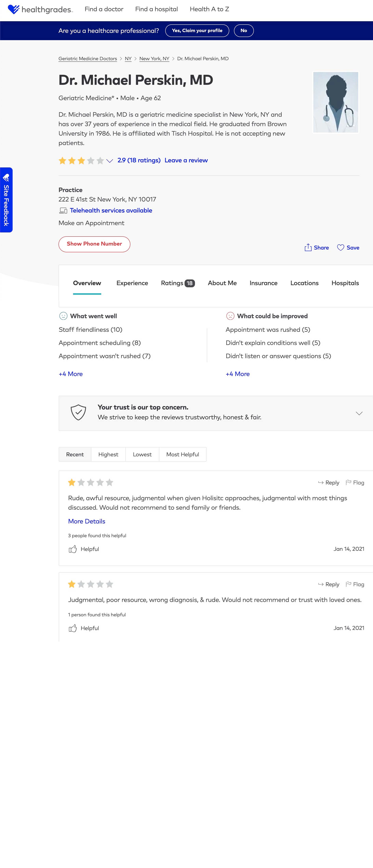The width and height of the screenshot is (373, 868).
Task: Open the Insurance tab
Action: click(x=263, y=283)
